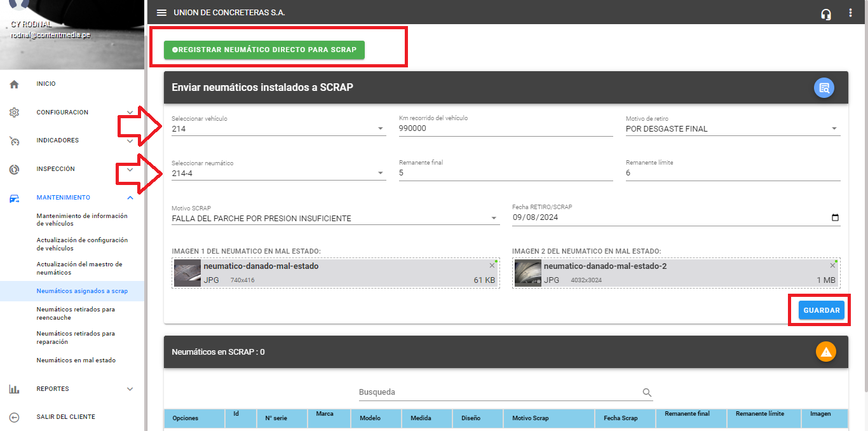Open the Motivo de retiro dropdown
The height and width of the screenshot is (431, 868).
pos(834,128)
